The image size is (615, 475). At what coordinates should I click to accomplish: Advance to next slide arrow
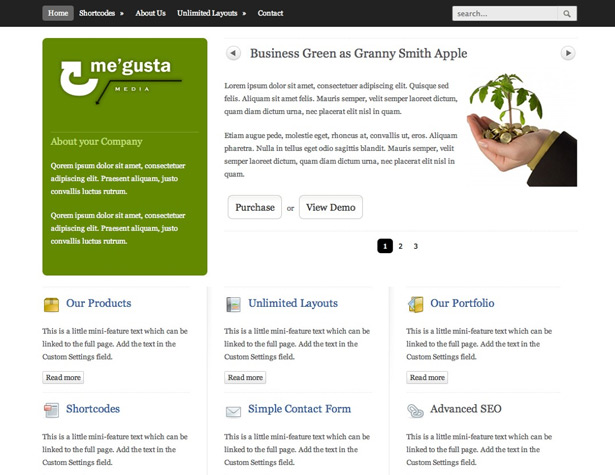pyautogui.click(x=568, y=53)
